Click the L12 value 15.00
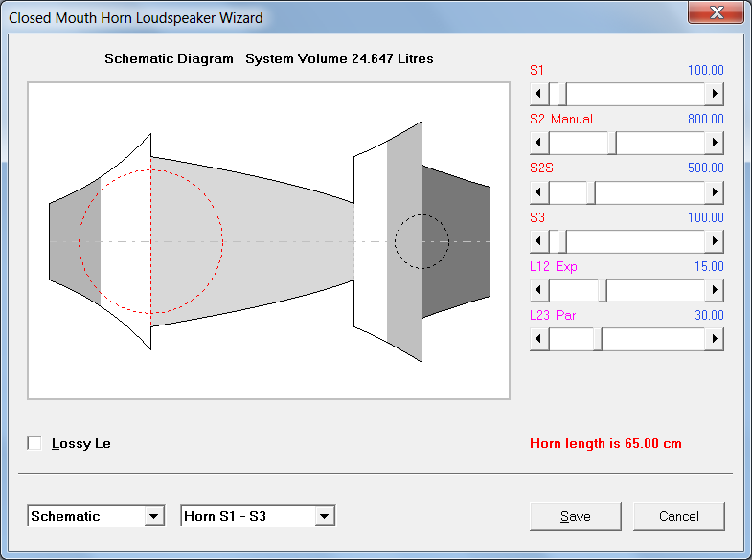The image size is (752, 560). [709, 266]
